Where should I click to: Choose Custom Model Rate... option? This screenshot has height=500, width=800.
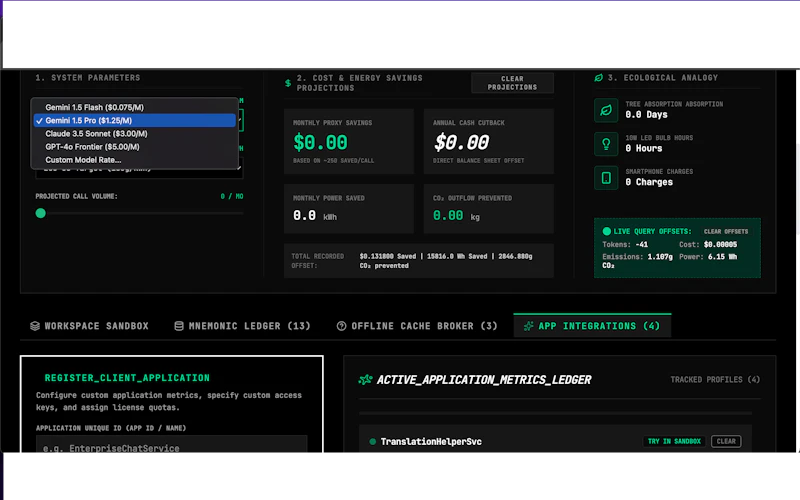tap(135, 160)
